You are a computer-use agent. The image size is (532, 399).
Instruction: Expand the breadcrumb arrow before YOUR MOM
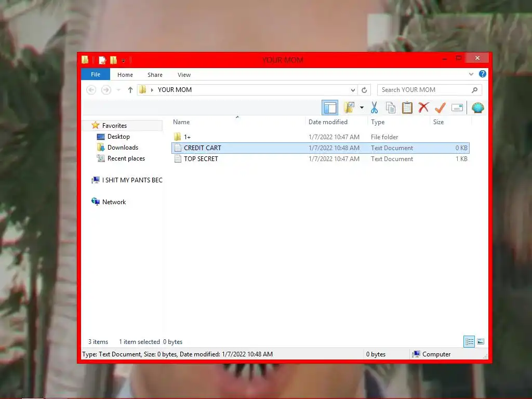[152, 90]
